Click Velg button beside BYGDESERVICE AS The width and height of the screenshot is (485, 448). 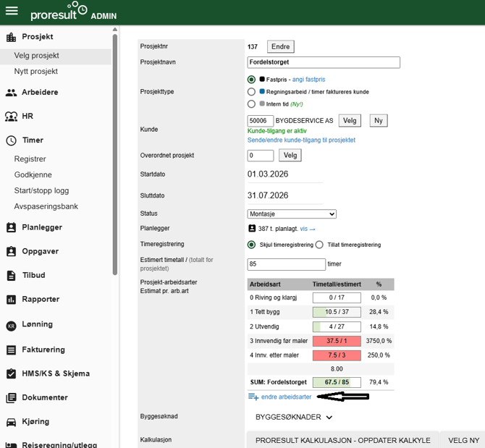(x=350, y=121)
